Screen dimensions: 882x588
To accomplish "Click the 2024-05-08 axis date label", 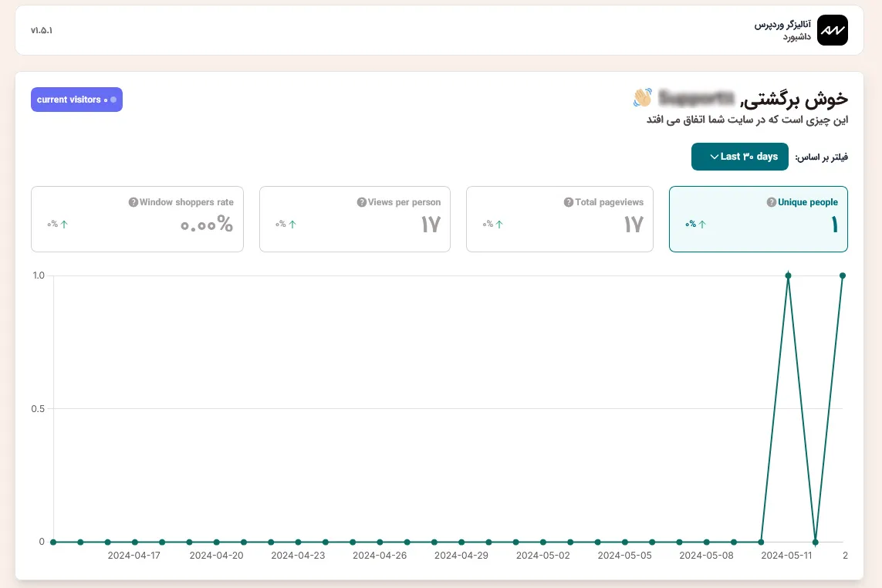I will 707,556.
